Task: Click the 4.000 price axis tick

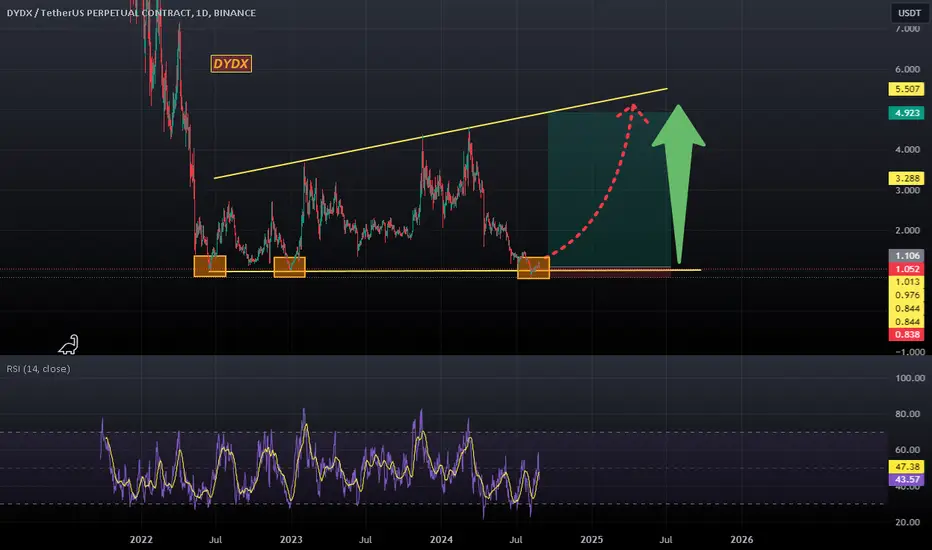Action: (907, 149)
